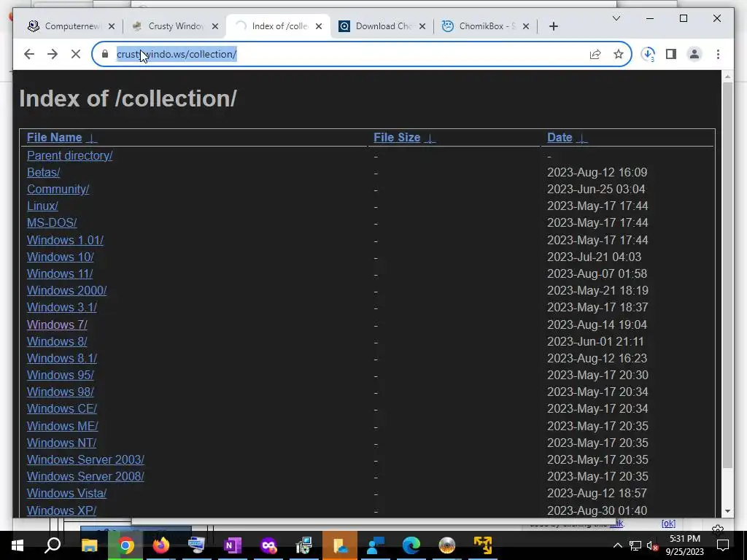Image resolution: width=747 pixels, height=560 pixels.
Task: Open the Windows 98 folder
Action: (60, 392)
